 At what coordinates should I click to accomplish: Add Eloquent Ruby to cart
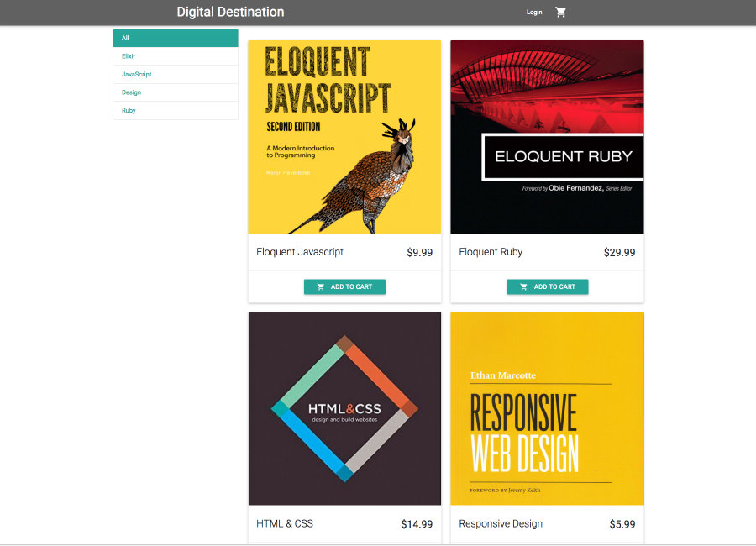[547, 286]
